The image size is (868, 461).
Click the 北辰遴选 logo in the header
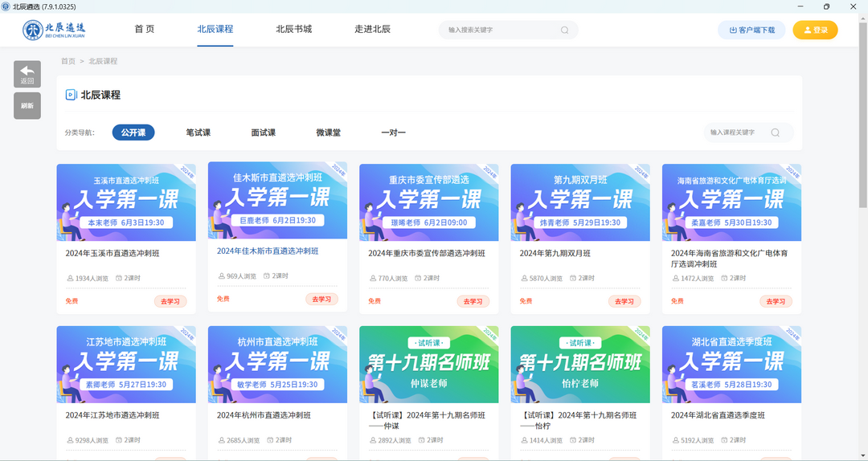click(55, 30)
